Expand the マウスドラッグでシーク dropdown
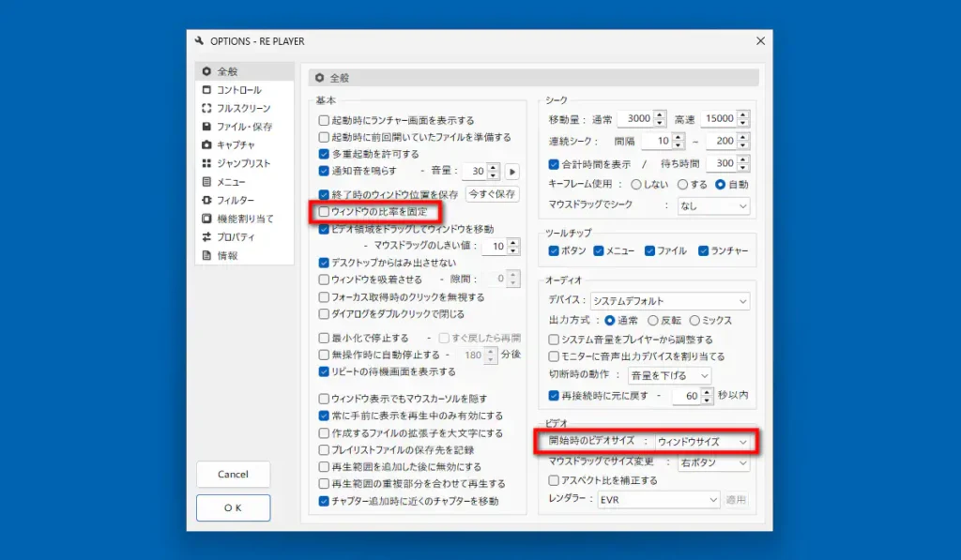The image size is (961, 560). coord(713,206)
